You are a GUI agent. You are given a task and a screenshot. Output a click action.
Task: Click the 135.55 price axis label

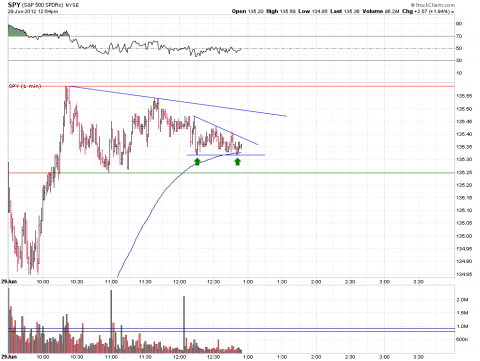[464, 96]
